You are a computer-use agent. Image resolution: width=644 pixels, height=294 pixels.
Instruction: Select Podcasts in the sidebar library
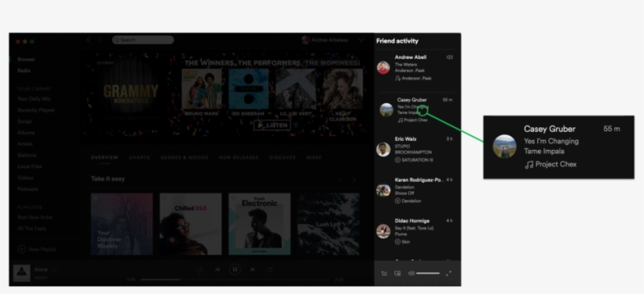27,189
